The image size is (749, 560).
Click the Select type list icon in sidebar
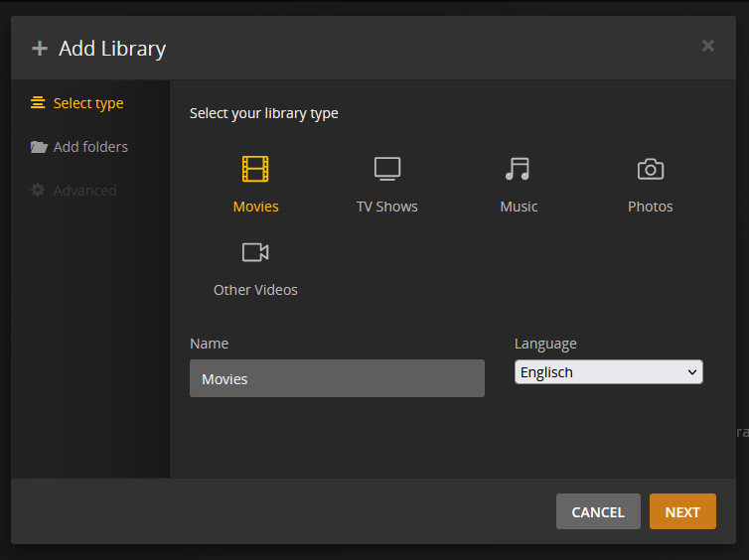click(38, 103)
